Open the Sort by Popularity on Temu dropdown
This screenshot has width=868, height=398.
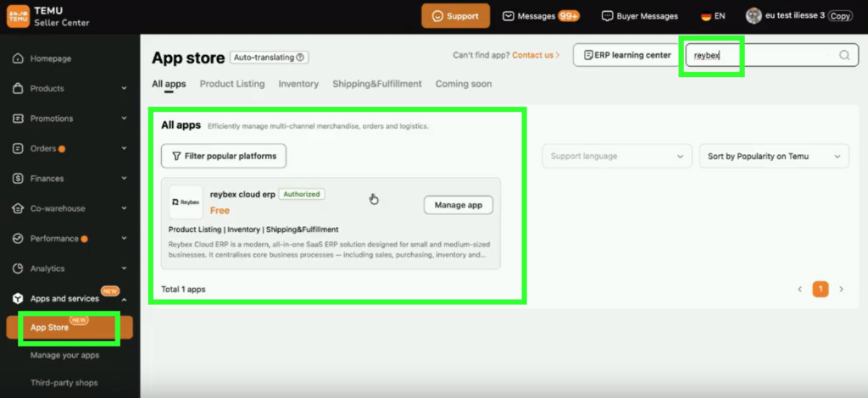click(774, 157)
